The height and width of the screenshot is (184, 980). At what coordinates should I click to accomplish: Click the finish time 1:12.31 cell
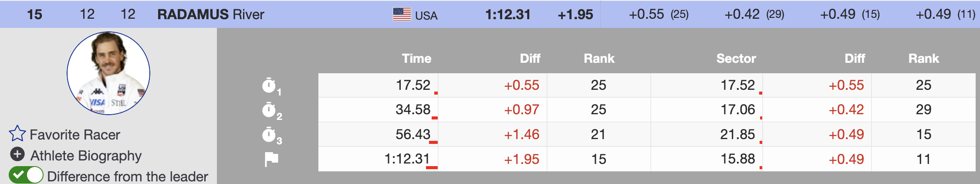(x=407, y=159)
